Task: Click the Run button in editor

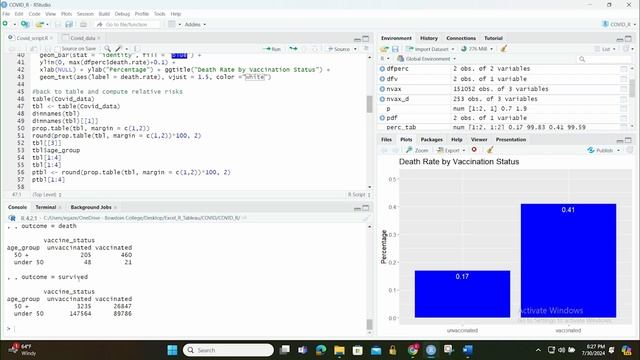Action: tap(273, 49)
